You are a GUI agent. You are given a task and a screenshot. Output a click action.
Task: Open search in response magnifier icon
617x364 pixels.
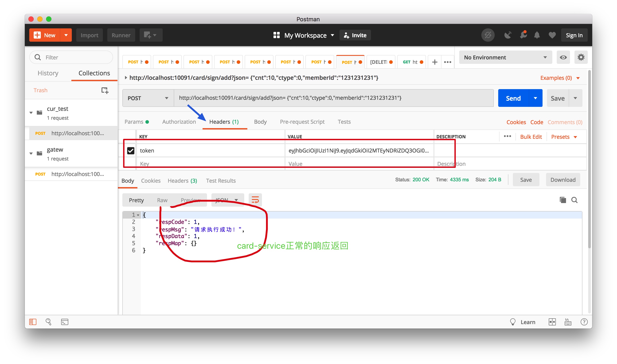tap(574, 200)
